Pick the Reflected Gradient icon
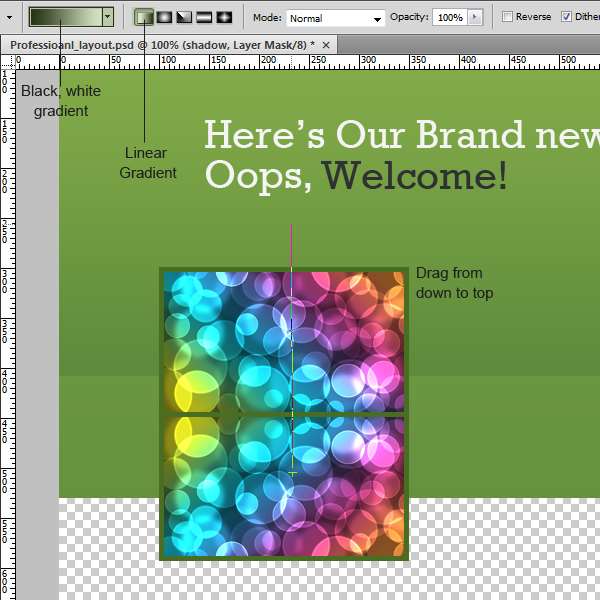The width and height of the screenshot is (600, 600). click(204, 17)
